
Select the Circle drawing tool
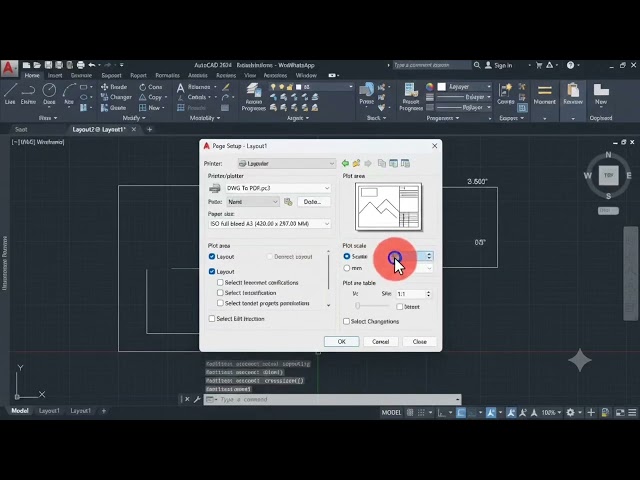pyautogui.click(x=49, y=94)
